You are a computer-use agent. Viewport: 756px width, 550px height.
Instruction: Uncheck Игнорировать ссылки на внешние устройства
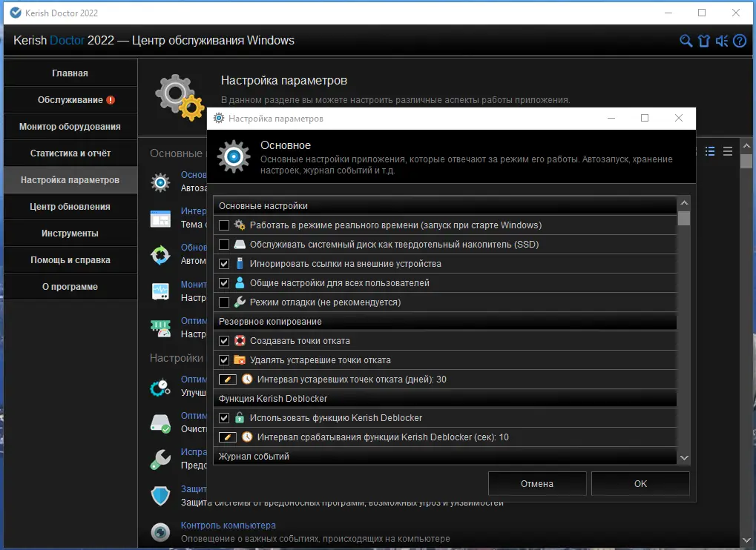[x=224, y=263]
